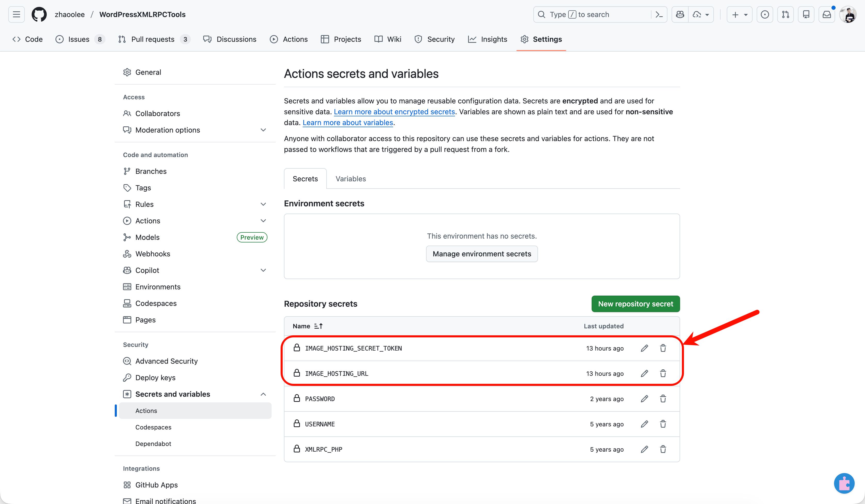
Task: Go to GitHub home via Octocat logo
Action: tap(39, 14)
